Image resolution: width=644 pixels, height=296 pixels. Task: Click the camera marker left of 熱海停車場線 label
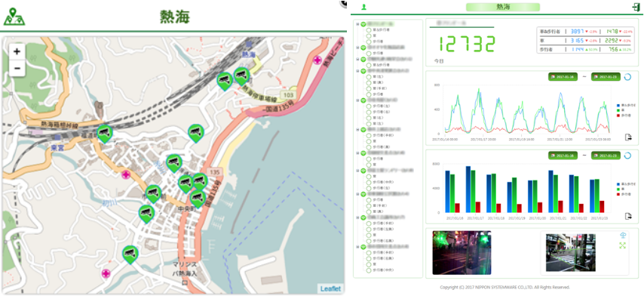[x=225, y=81]
